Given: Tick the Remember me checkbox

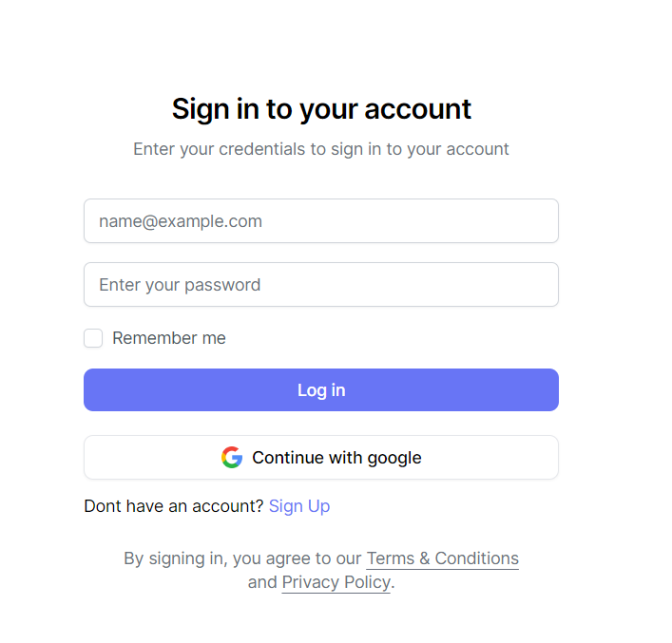Looking at the screenshot, I should 93,338.
